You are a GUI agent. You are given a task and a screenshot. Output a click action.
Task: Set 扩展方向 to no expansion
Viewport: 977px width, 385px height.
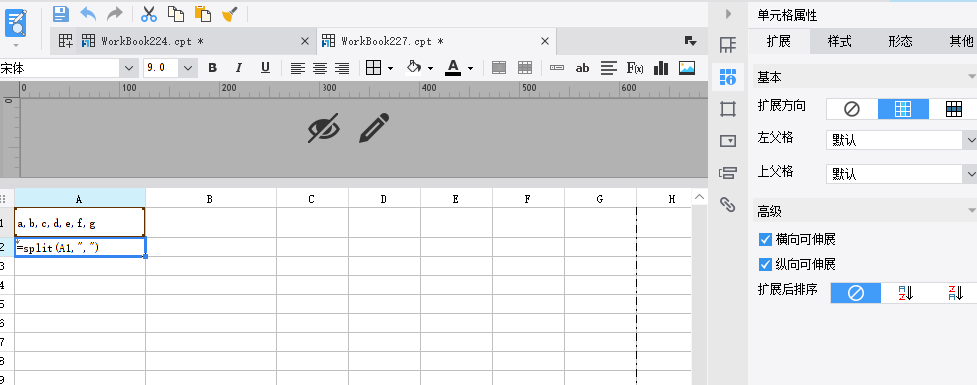[852, 109]
